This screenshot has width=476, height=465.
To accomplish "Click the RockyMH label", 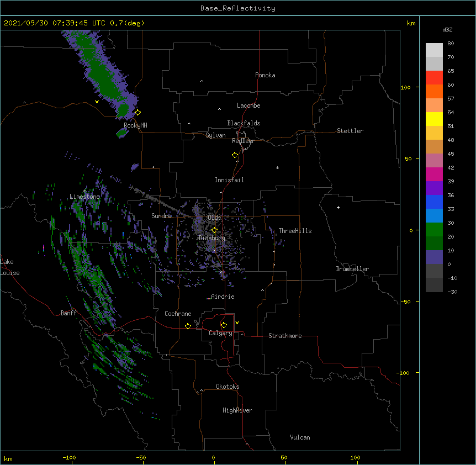I will click(135, 125).
